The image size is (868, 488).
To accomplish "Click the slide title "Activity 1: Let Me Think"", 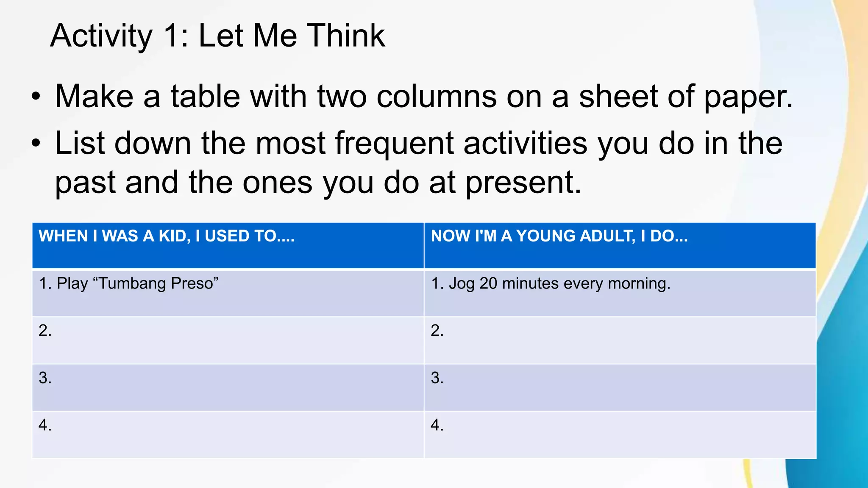I will pos(217,36).
